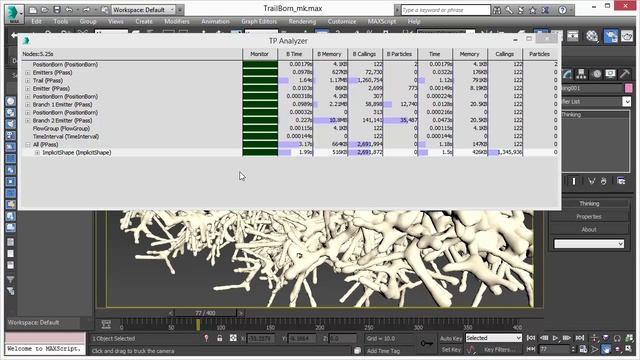Open the Modifiers menu

(176, 21)
